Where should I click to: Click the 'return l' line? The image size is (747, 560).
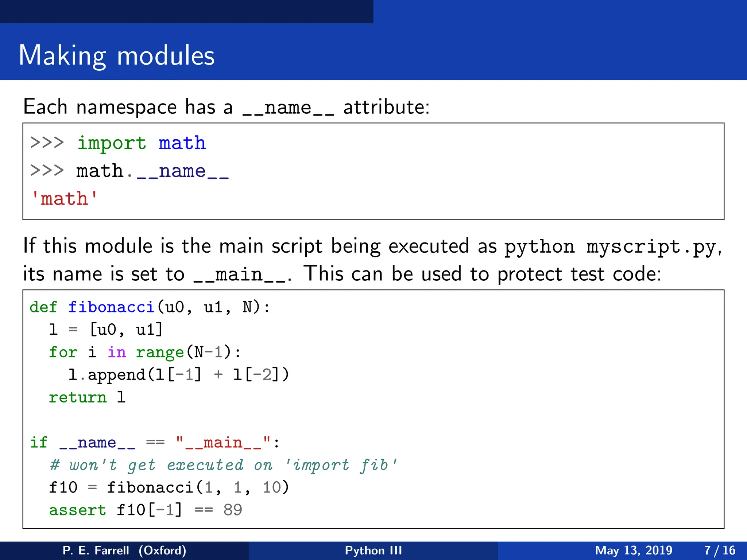(87, 397)
